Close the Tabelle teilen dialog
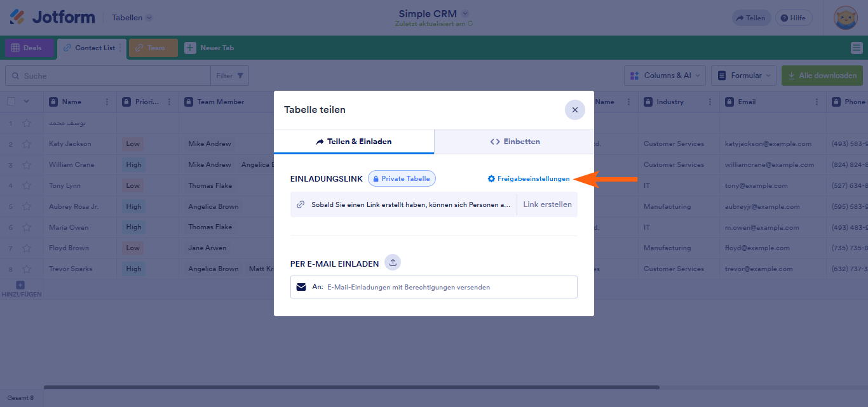Screen dimensions: 868x407 coord(574,110)
